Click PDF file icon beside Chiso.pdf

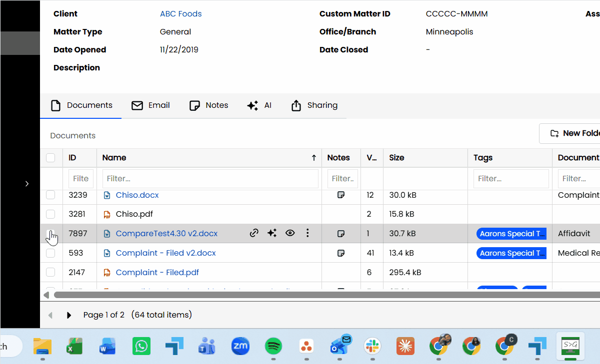106,214
